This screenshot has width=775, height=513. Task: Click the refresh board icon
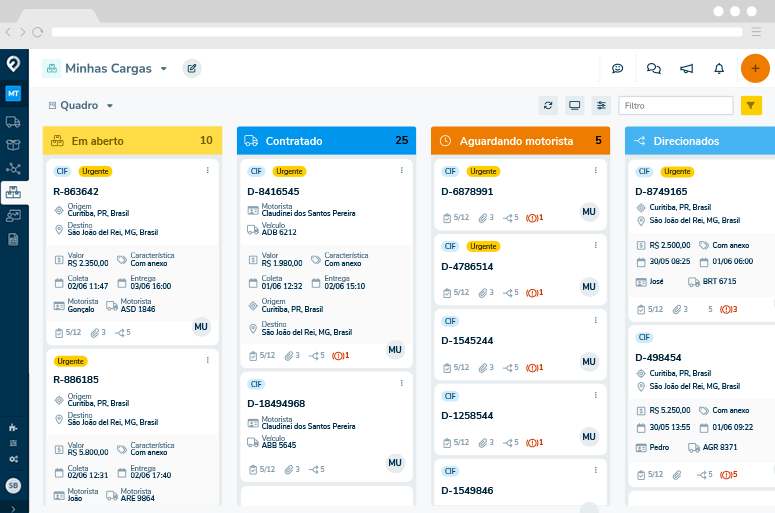[547, 105]
